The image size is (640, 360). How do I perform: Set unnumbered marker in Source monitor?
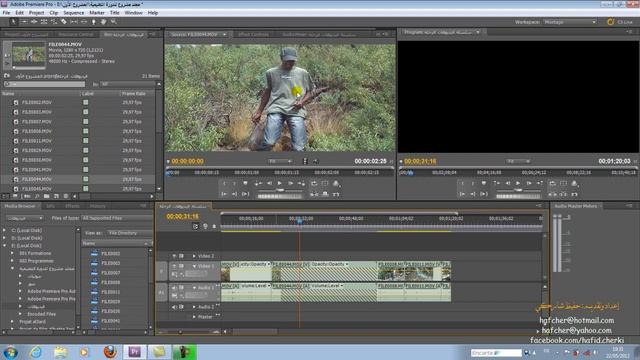coord(245,184)
